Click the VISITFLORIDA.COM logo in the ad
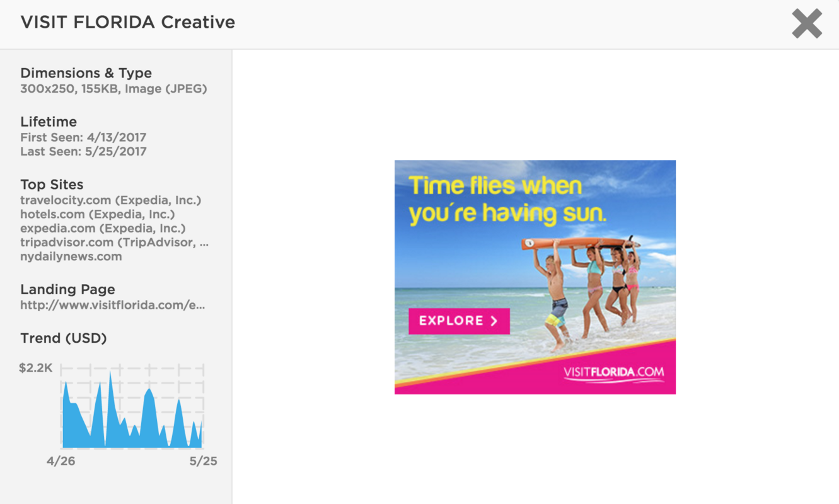839x504 pixels. (x=613, y=372)
